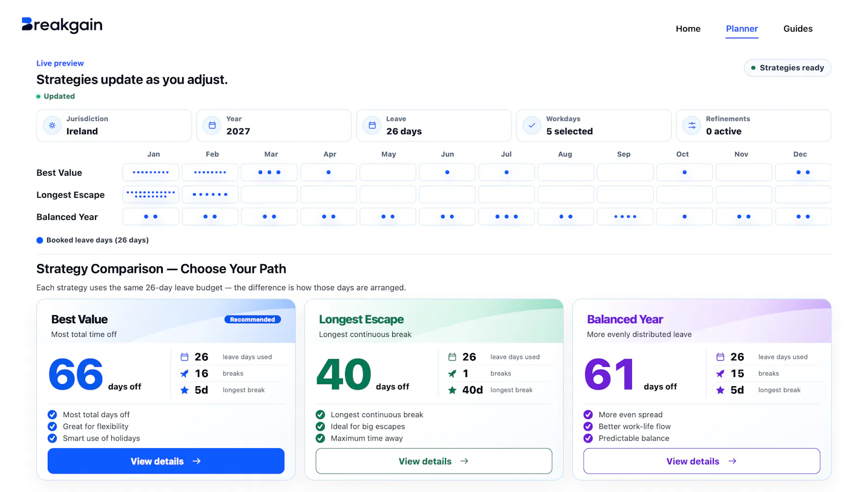
Task: Click Longest Escape longest break star icon
Action: 452,390
